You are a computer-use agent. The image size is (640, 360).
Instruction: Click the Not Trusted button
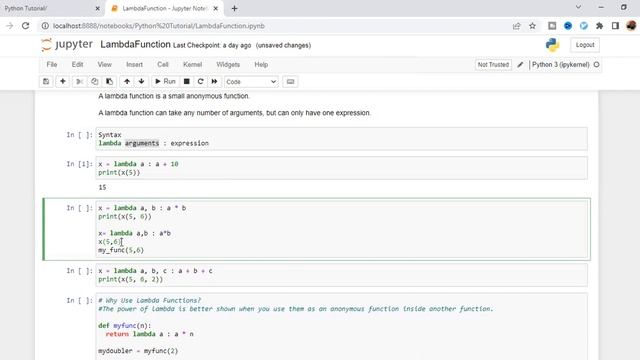coord(493,64)
